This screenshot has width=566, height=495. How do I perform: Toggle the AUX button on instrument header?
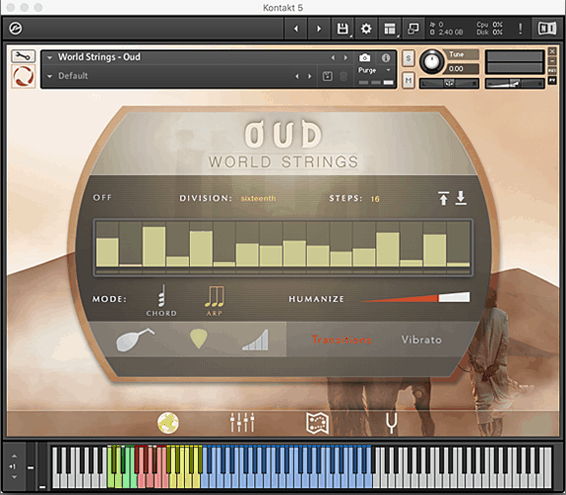coord(552,70)
